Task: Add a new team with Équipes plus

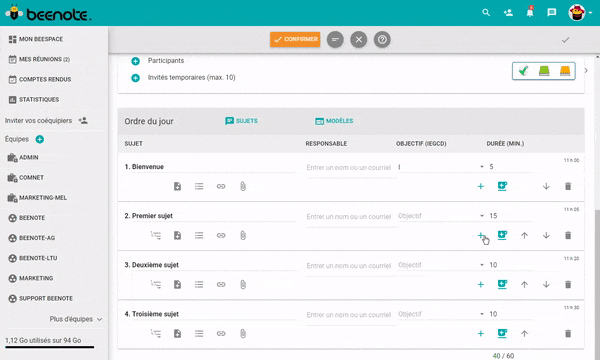Action: pos(40,139)
